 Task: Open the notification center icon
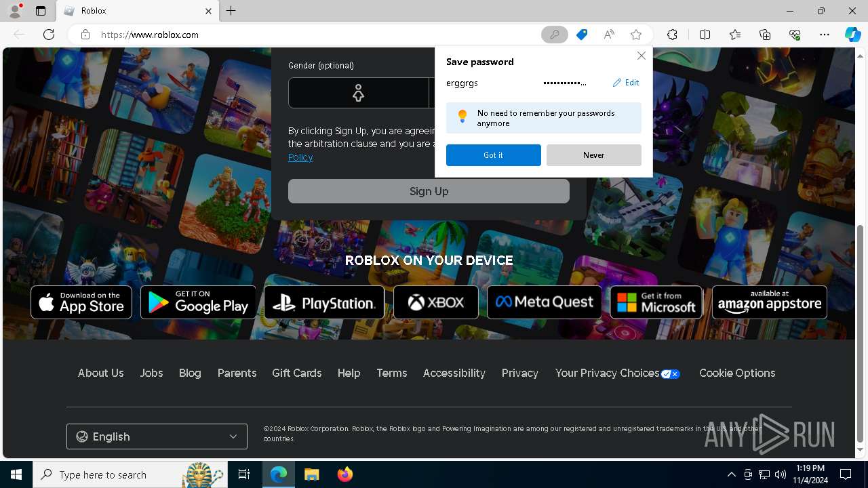[846, 474]
